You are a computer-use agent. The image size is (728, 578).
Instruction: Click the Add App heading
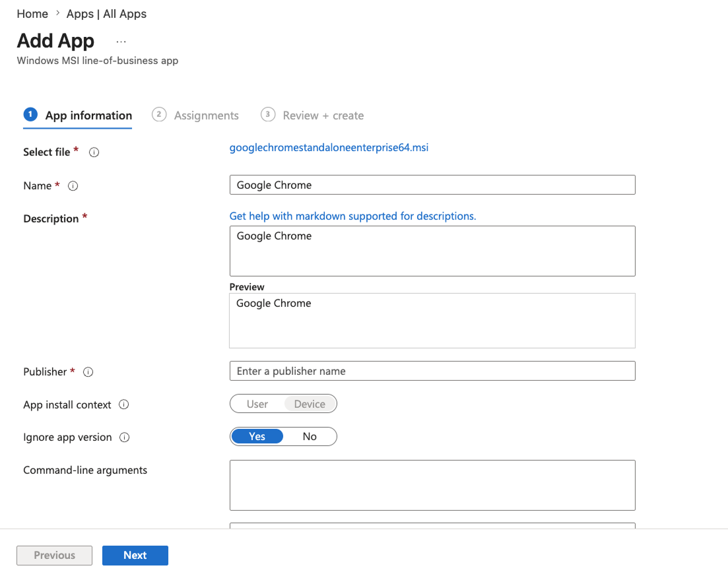pyautogui.click(x=55, y=41)
